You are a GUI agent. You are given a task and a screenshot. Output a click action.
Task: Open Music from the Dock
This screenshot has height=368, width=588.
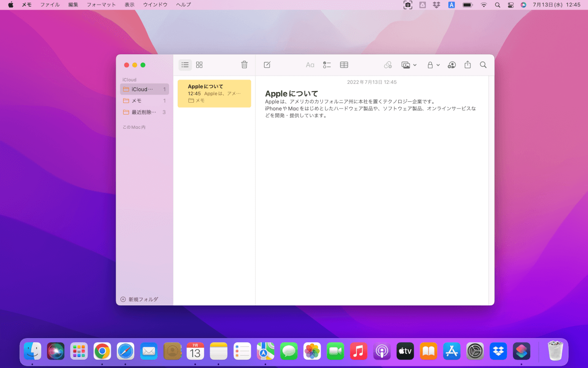359,352
